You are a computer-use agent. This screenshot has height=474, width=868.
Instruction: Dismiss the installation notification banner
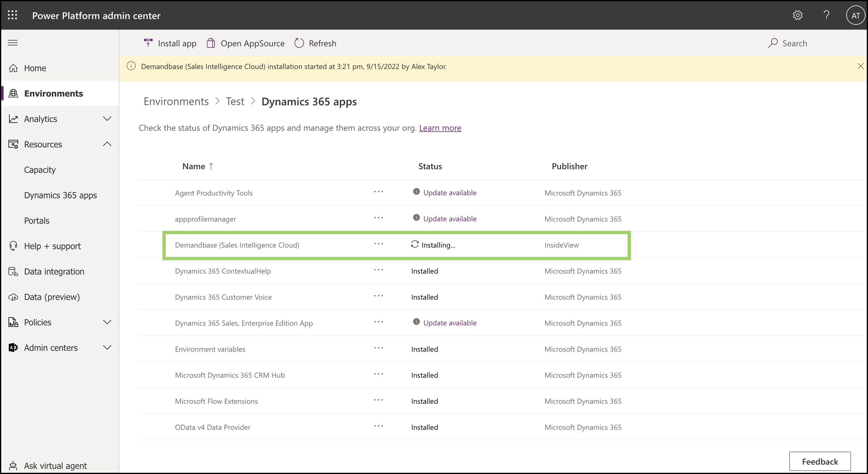[x=860, y=66]
